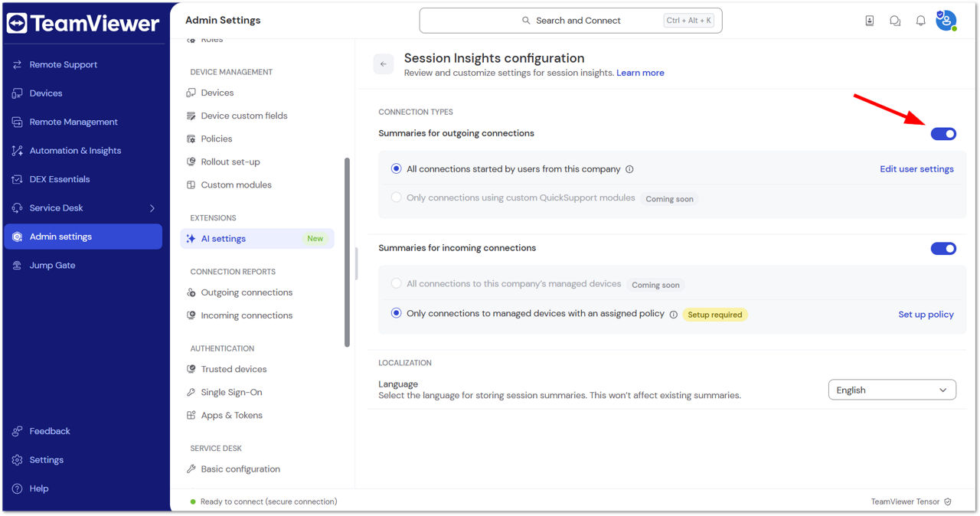This screenshot has height=516, width=980.
Task: Click info icon beside assigned policy option
Action: pyautogui.click(x=674, y=314)
